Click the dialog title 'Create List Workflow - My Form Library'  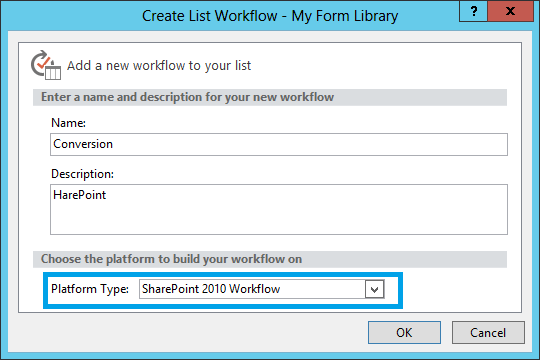pos(270,16)
